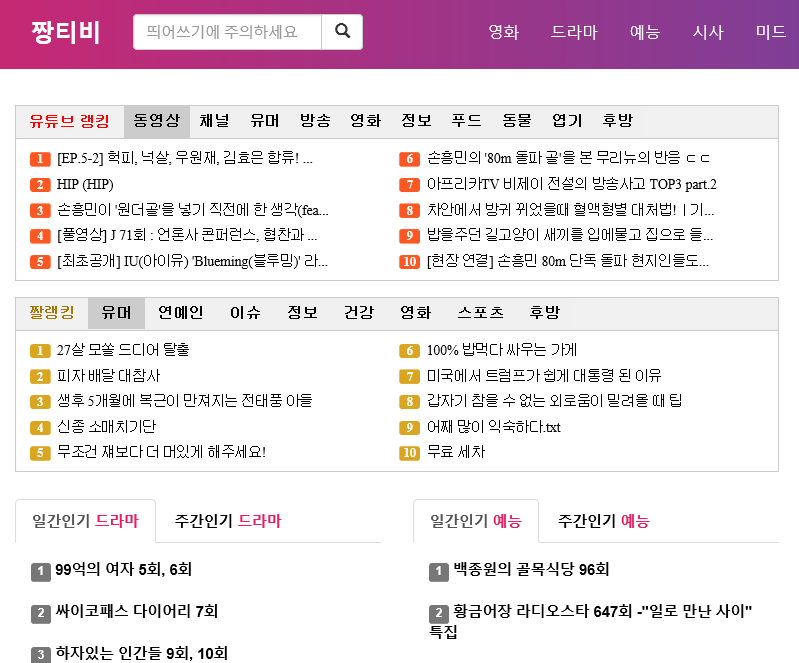This screenshot has width=799, height=663.
Task: Click the gray rank 2 badge beside 황금어장 라디오스타
Action: click(x=438, y=613)
